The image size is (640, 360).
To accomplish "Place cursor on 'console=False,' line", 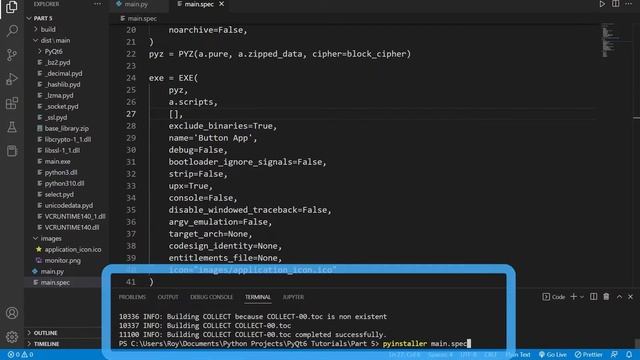I will tap(203, 198).
